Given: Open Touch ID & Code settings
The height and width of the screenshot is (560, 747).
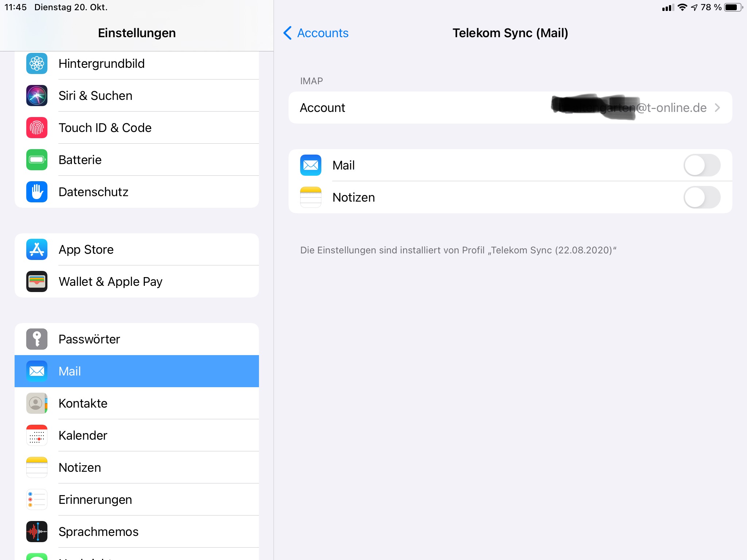Looking at the screenshot, I should (x=137, y=128).
